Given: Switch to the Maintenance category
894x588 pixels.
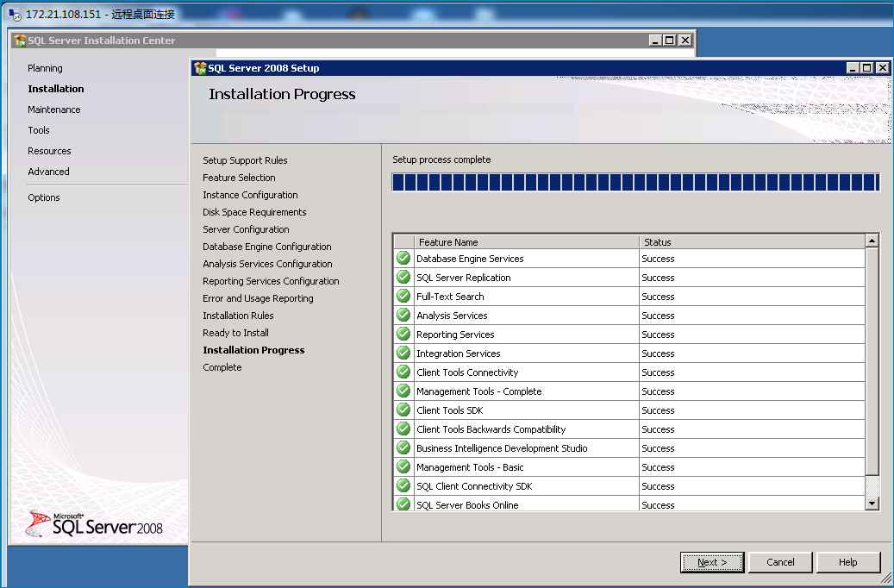Looking at the screenshot, I should click(54, 109).
